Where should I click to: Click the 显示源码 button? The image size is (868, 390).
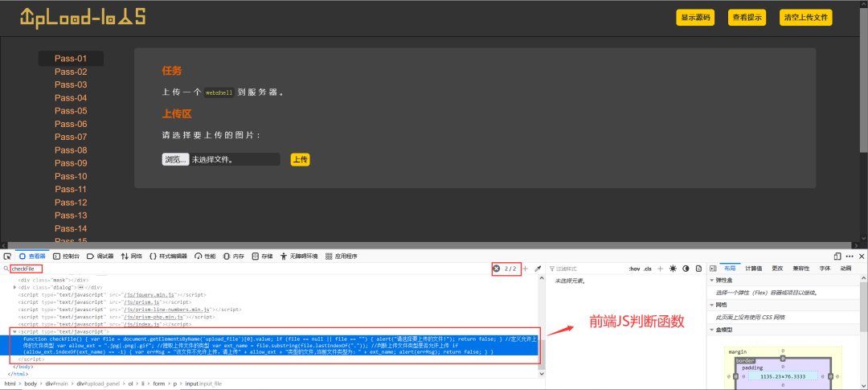696,18
